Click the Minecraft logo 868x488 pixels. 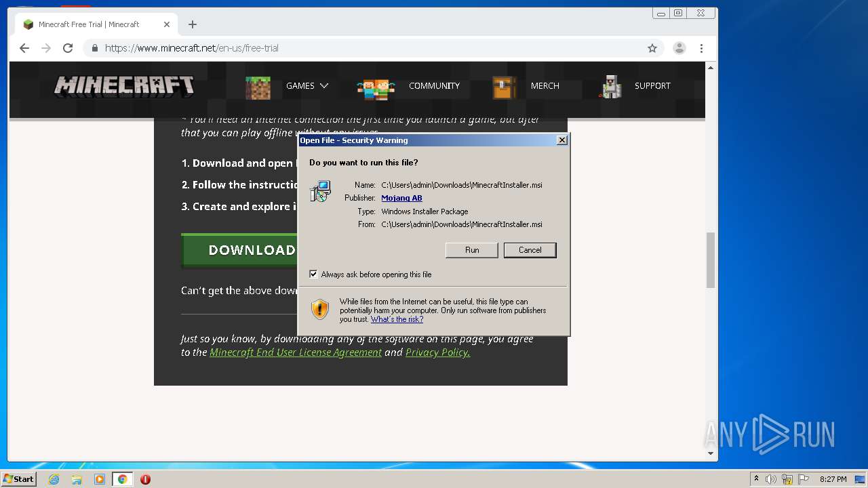coord(124,86)
